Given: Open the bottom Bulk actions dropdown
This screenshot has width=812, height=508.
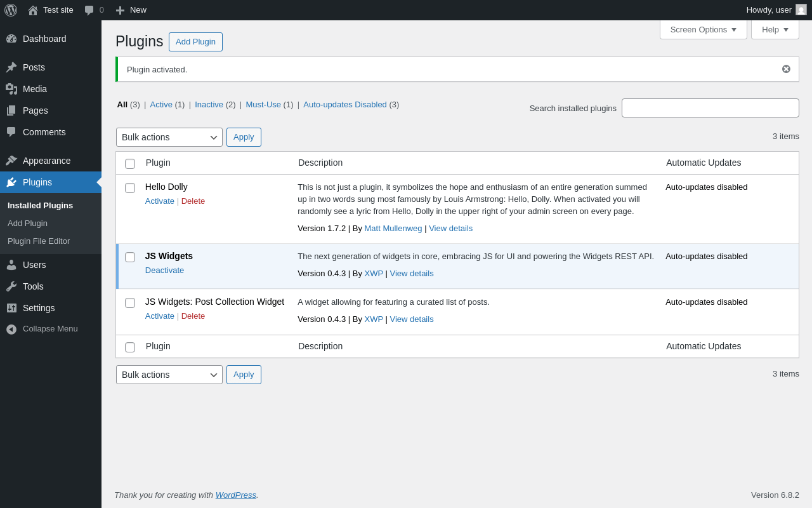Looking at the screenshot, I should pos(169,375).
